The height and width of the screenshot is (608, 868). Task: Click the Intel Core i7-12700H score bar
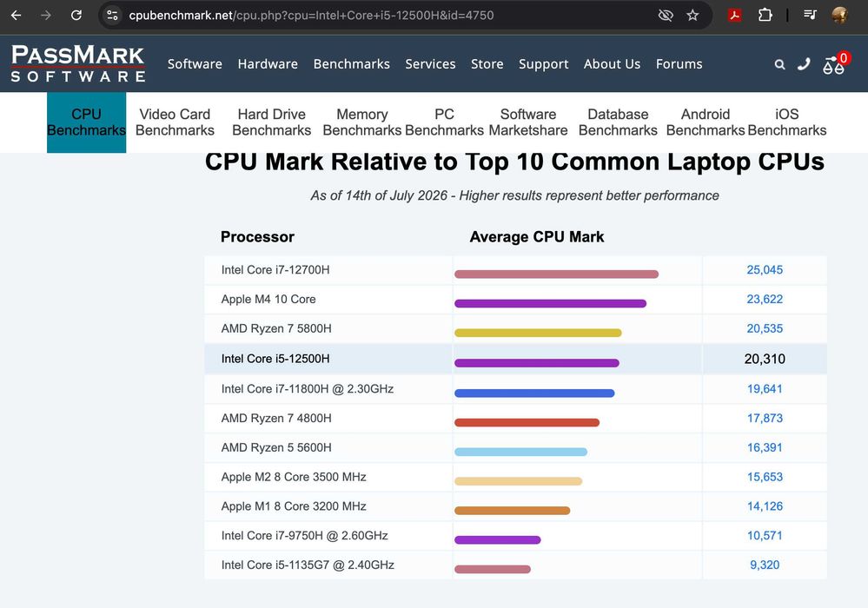click(x=556, y=274)
